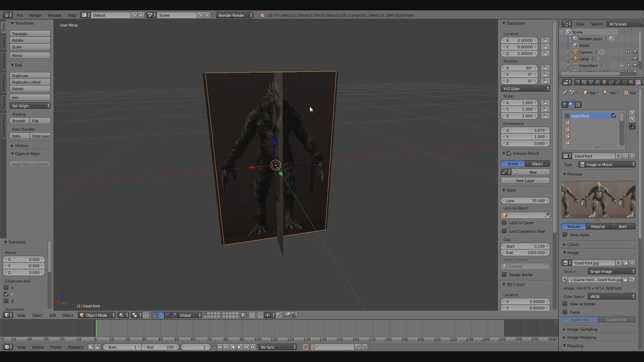644x362 pixels.
Task: Open the Mesh Data triangle properties tab
Action: (x=625, y=82)
